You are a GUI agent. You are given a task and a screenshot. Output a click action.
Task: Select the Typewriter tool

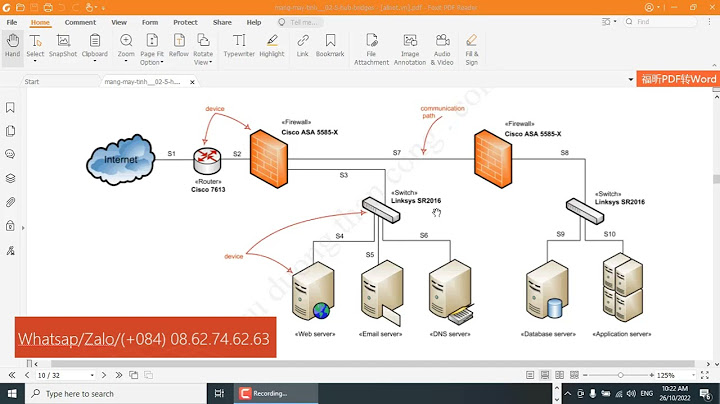click(239, 45)
